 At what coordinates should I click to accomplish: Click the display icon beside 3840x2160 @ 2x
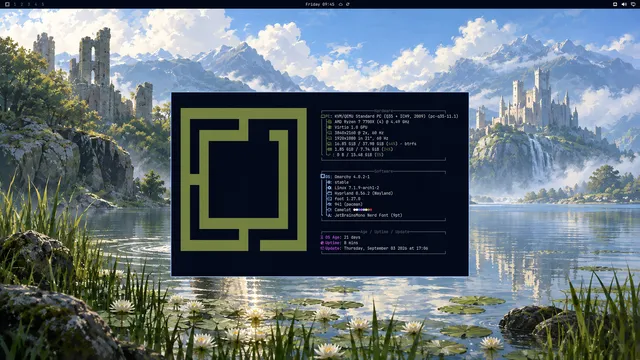click(330, 133)
